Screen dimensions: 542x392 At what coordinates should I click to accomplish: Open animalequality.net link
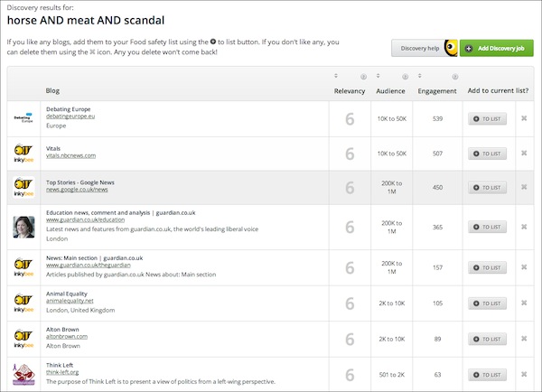pyautogui.click(x=70, y=302)
